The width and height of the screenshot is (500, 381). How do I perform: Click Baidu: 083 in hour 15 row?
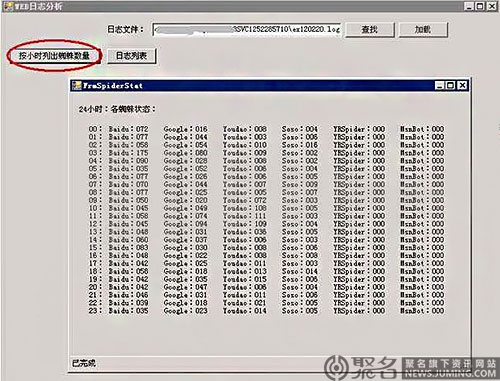point(128,248)
